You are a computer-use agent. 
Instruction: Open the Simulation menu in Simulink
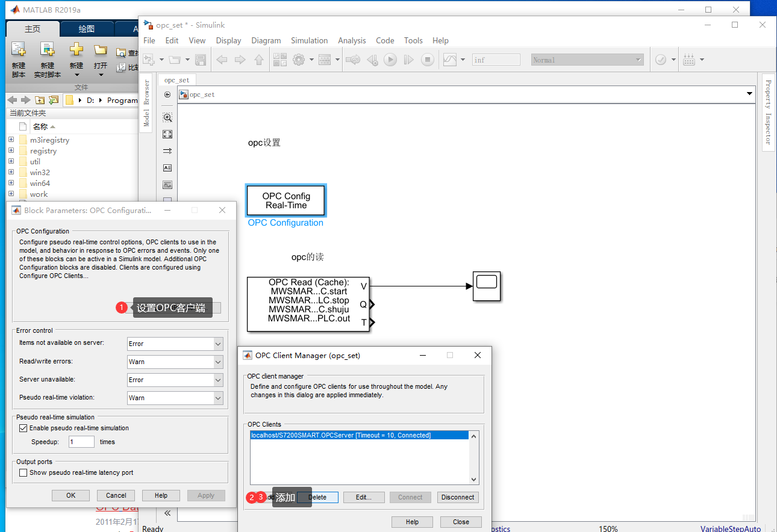pyautogui.click(x=309, y=40)
